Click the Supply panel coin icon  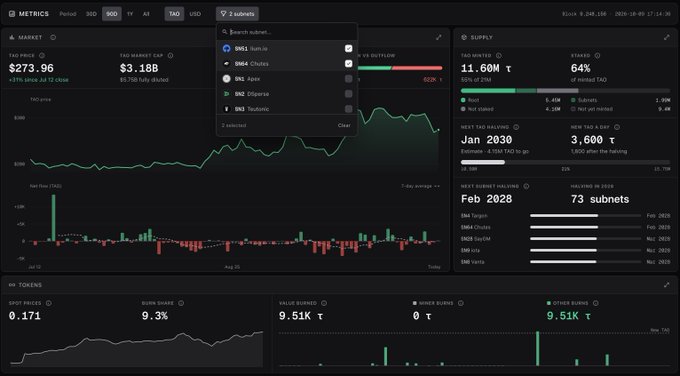tap(464, 37)
